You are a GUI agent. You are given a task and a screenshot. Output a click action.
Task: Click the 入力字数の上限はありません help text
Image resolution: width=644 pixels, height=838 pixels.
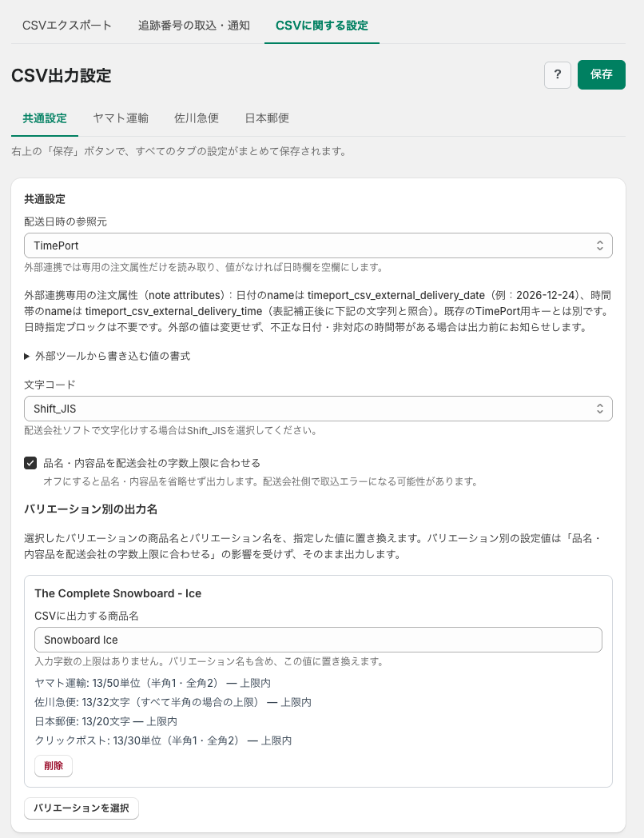pyautogui.click(x=209, y=661)
